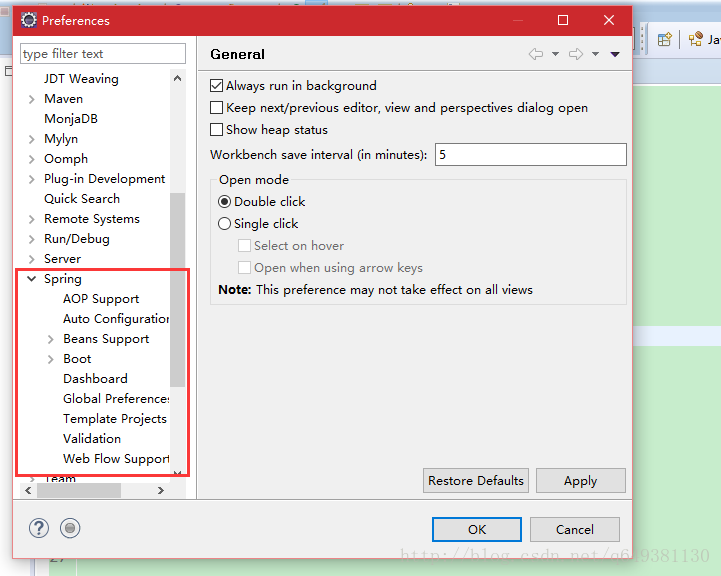Click the Cancel button
This screenshot has width=721, height=576.
pyautogui.click(x=575, y=530)
